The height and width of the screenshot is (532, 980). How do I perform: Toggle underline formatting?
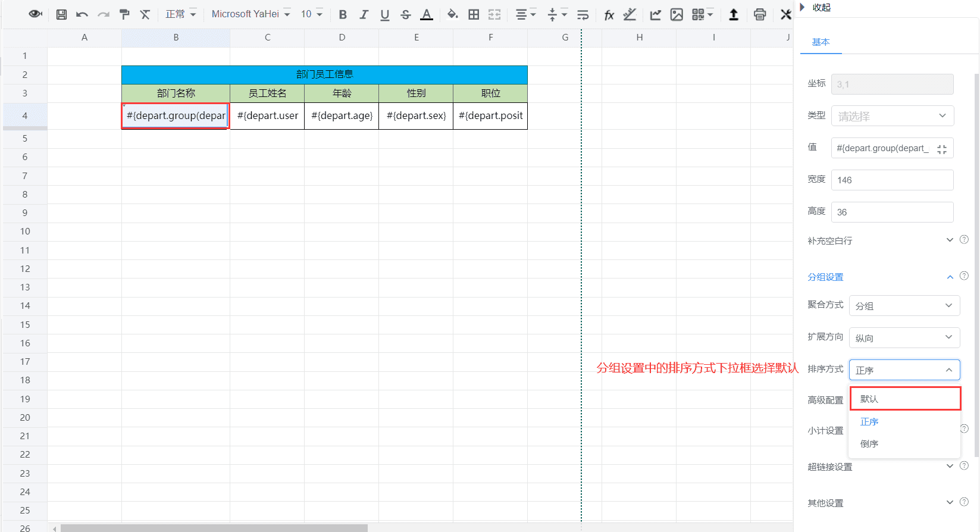(x=385, y=14)
